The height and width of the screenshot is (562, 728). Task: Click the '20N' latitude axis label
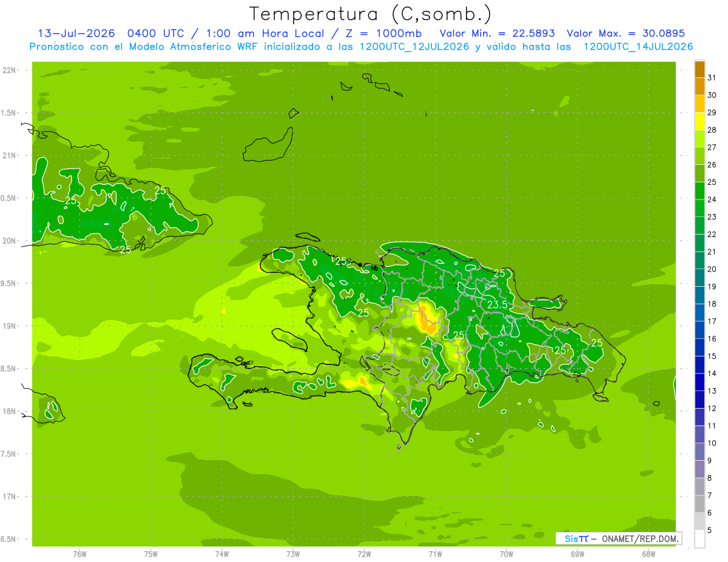(x=10, y=241)
